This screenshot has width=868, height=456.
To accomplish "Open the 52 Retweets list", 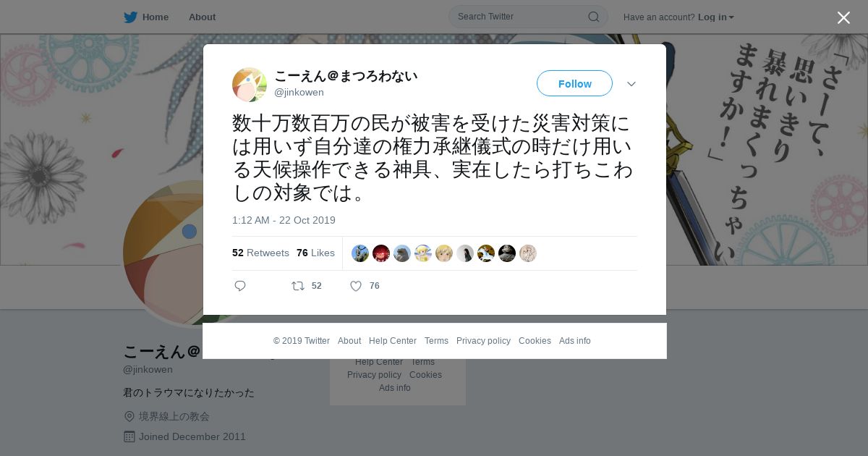I will click(260, 253).
